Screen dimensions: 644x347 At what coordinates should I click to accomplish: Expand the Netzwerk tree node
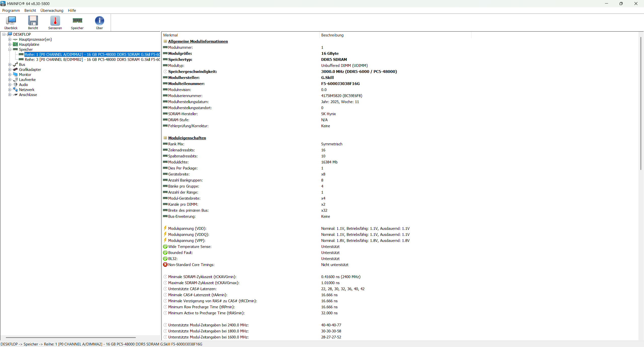(10, 90)
